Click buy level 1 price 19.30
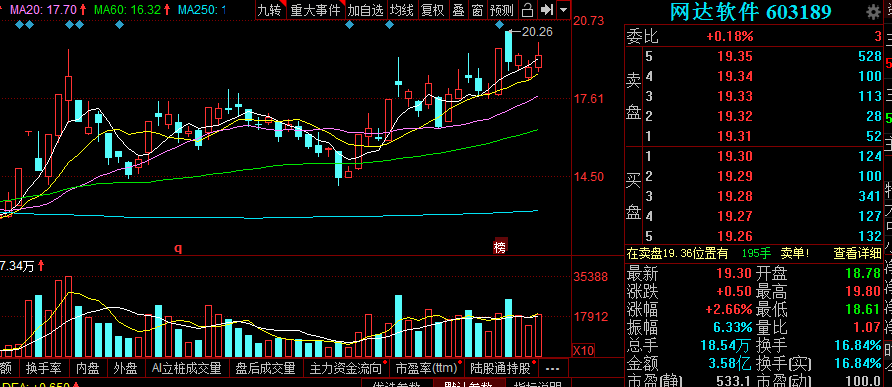This screenshot has width=892, height=387. pos(734,157)
